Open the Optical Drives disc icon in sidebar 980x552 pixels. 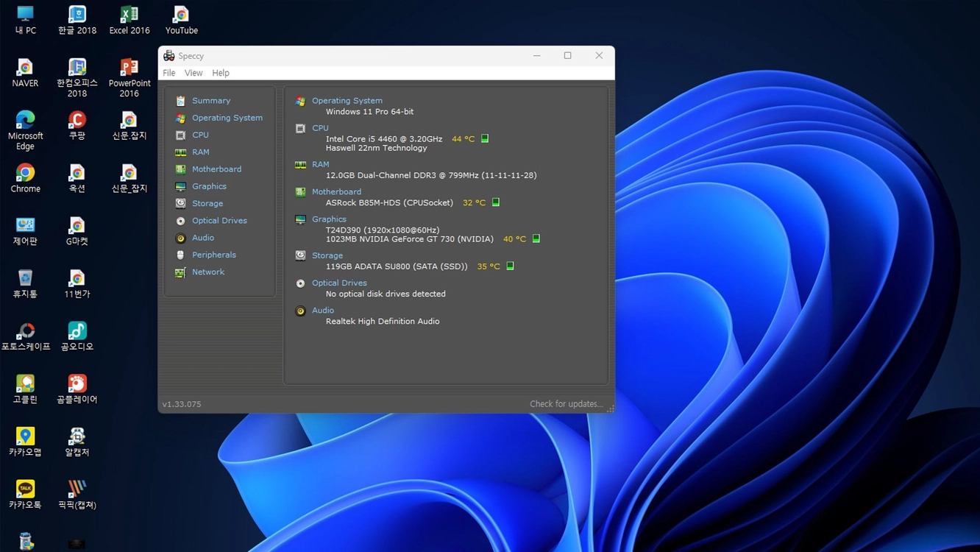180,221
